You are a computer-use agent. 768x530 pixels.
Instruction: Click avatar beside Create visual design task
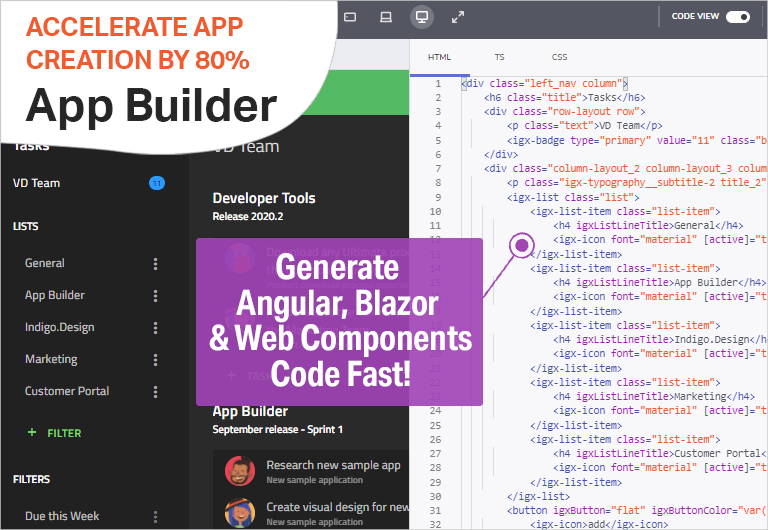pos(240,513)
